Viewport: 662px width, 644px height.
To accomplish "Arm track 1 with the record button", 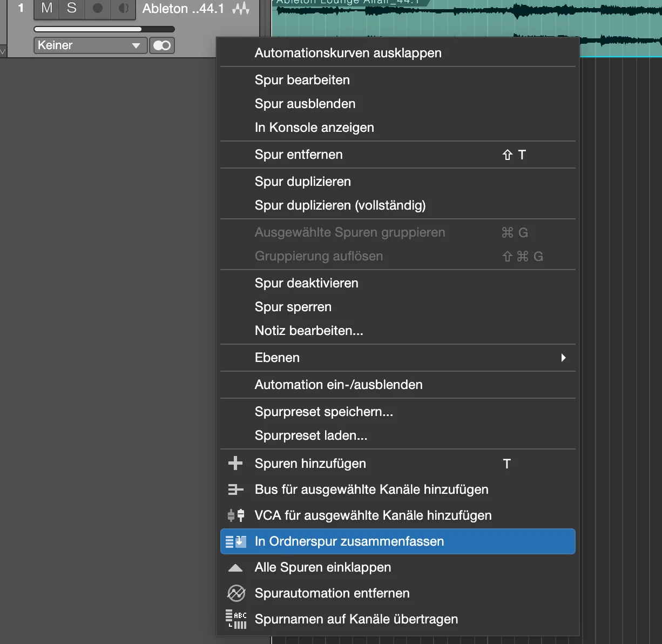I will pos(98,9).
